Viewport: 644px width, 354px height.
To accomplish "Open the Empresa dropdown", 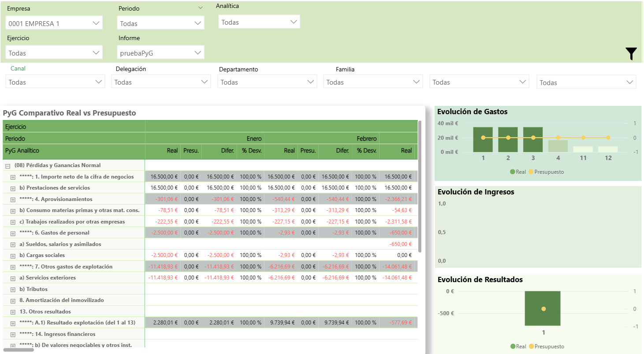I will coord(54,23).
